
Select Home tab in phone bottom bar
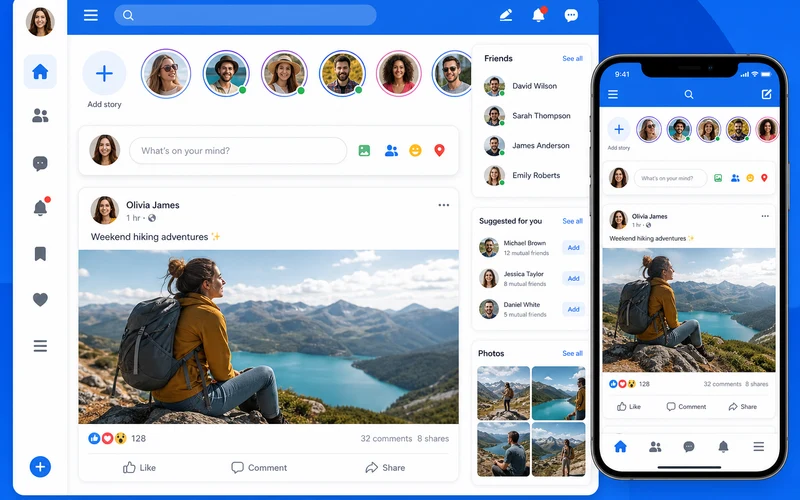[620, 447]
